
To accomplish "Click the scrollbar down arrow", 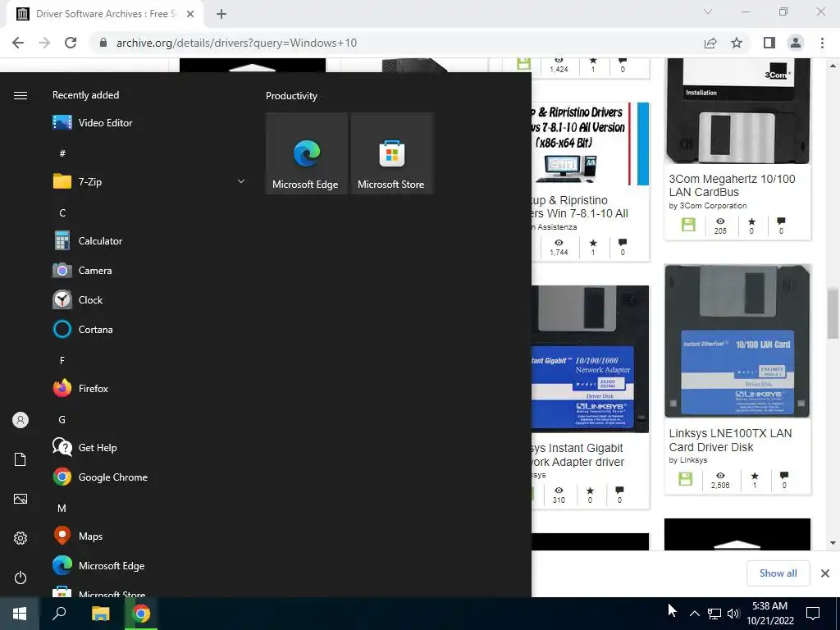I will click(x=833, y=543).
